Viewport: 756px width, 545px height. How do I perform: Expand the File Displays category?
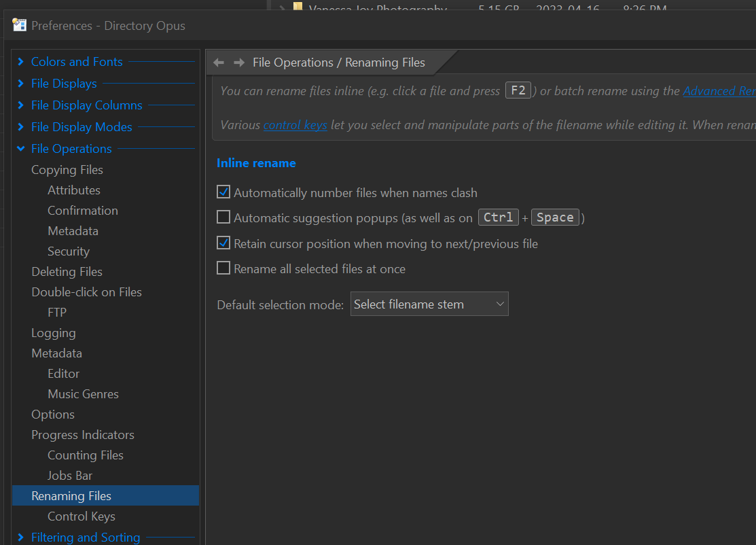pyautogui.click(x=21, y=83)
